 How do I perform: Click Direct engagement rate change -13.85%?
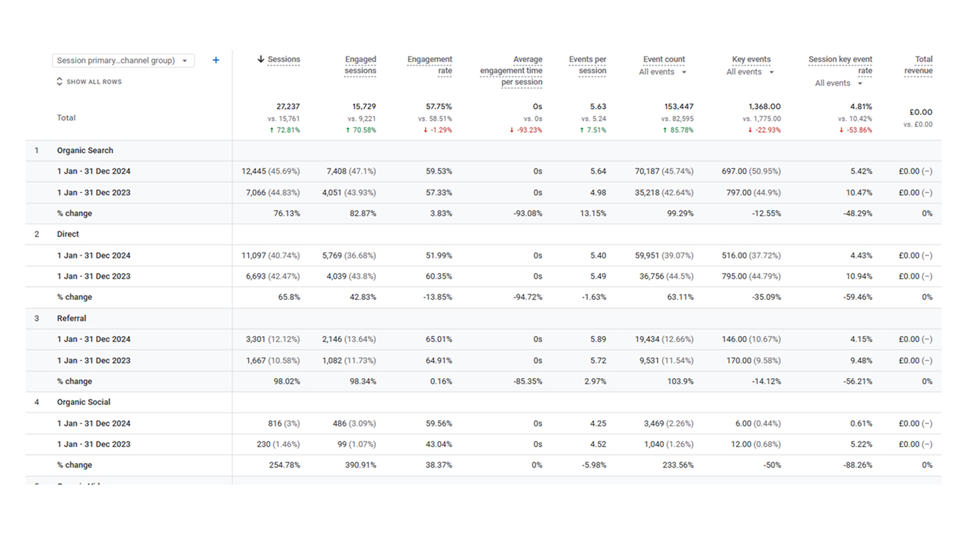point(437,297)
